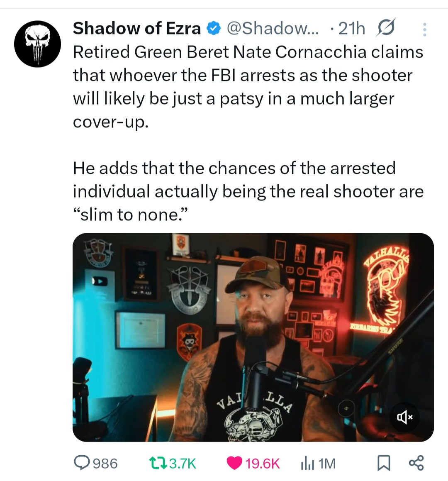
Task: Click the @Shadow... username handle
Action: (273, 29)
